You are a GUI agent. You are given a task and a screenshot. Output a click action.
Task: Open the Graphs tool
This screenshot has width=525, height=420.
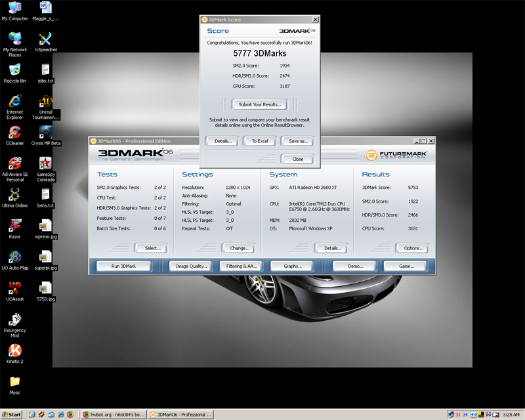click(x=293, y=266)
